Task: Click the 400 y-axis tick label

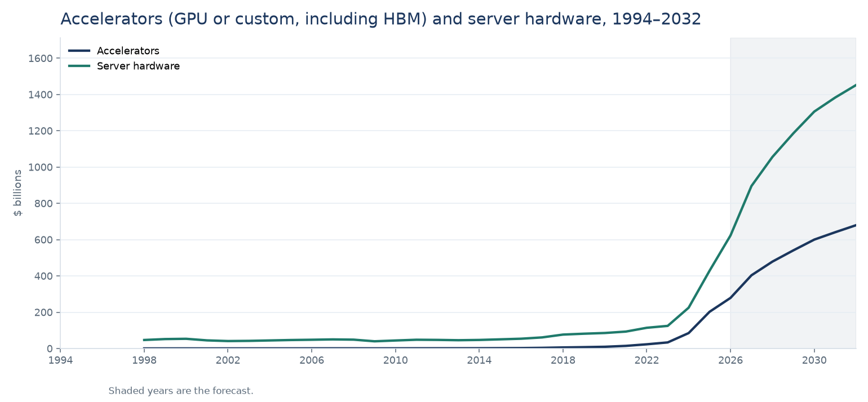Action: (43, 276)
